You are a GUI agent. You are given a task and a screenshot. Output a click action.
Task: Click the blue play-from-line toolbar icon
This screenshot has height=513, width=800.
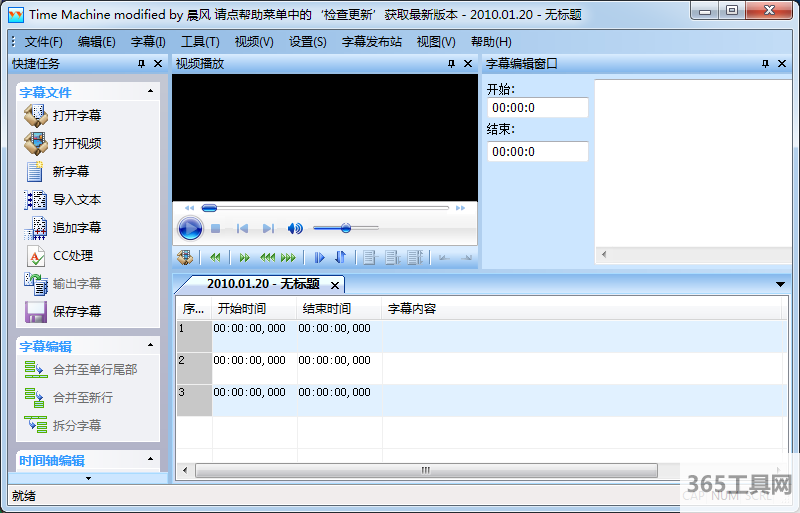click(x=319, y=258)
